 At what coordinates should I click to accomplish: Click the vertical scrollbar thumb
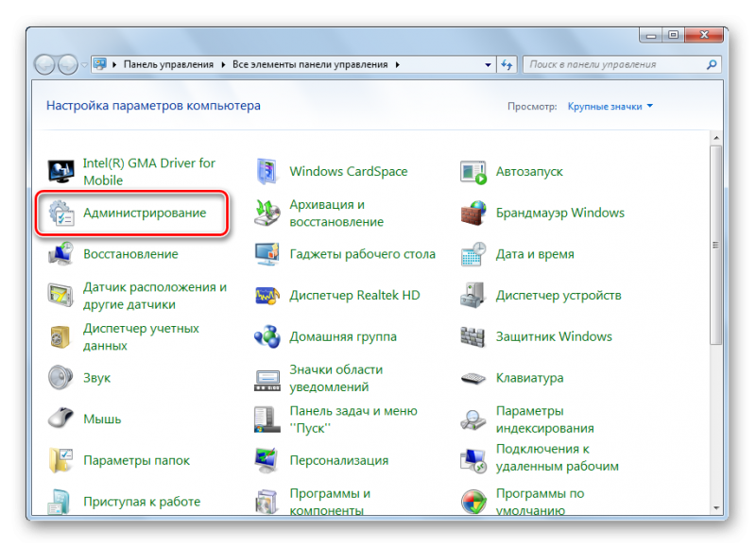tap(716, 245)
